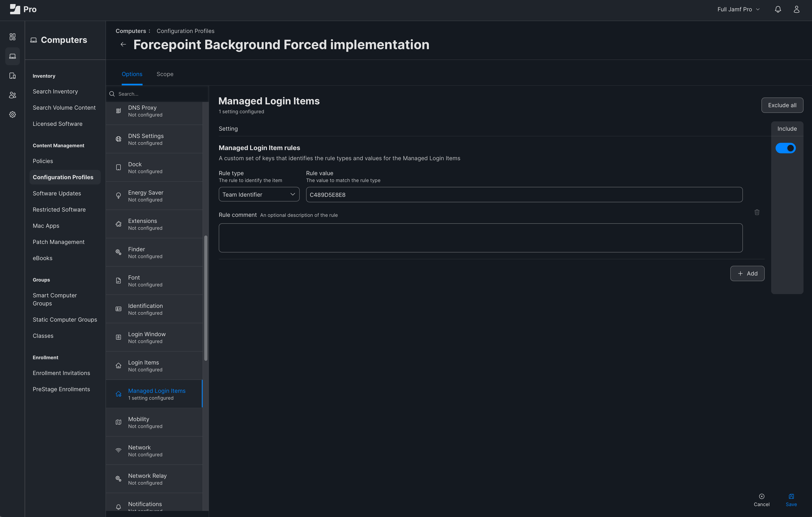The height and width of the screenshot is (517, 812).
Task: Switch to the Scope tab
Action: pyautogui.click(x=165, y=74)
